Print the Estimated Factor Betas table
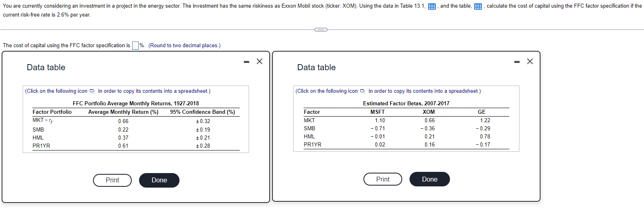The height and width of the screenshot is (211, 644). pos(383,179)
